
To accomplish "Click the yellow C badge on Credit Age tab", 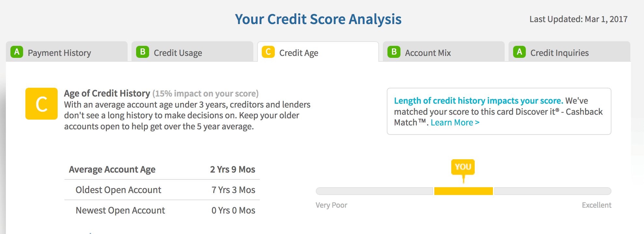I will click(268, 52).
